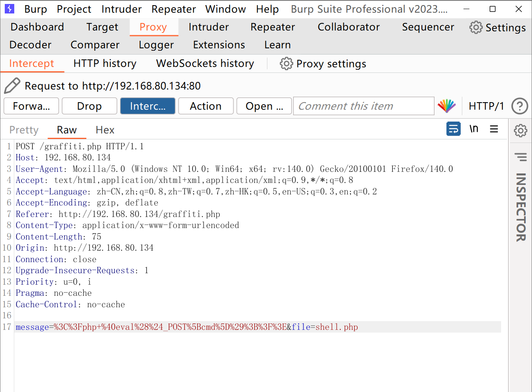Click the Pragma: no-cache line

click(x=53, y=293)
